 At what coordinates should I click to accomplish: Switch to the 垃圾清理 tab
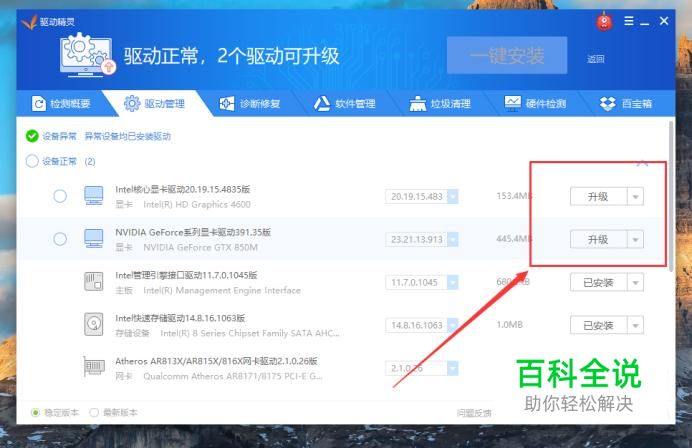tap(440, 104)
